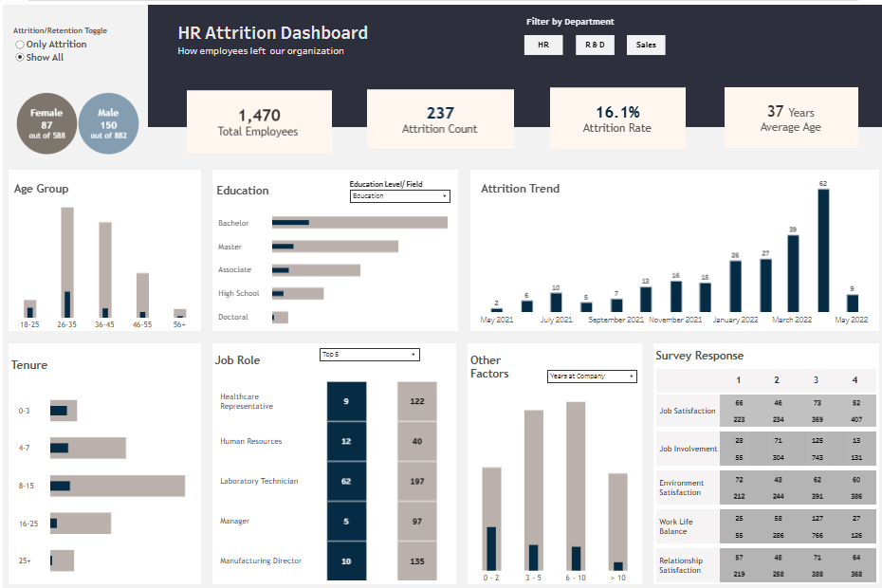Screen dimensions: 882x588
Task: Click the Bachelor education bar
Action: [x=359, y=223]
